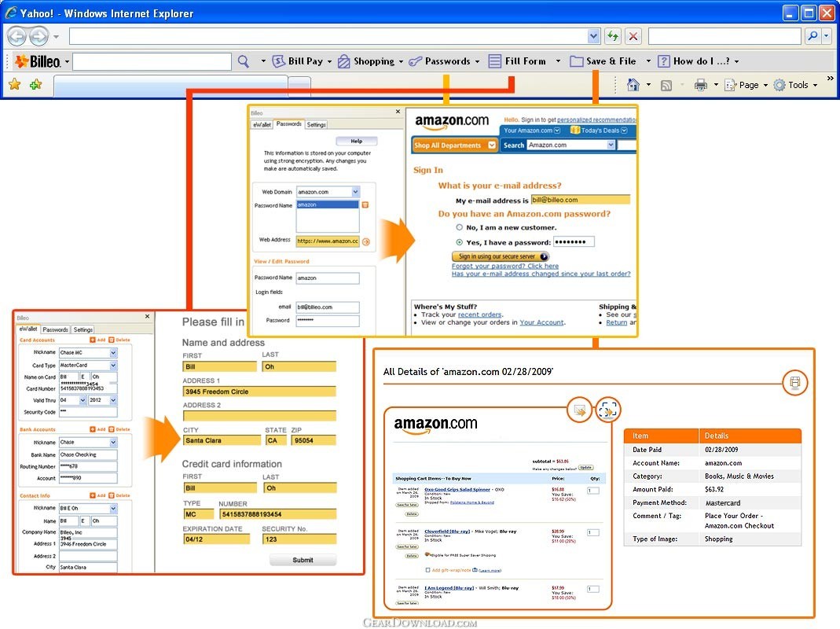
Task: Click 'Forgot your password? Click here' link
Action: (x=504, y=266)
